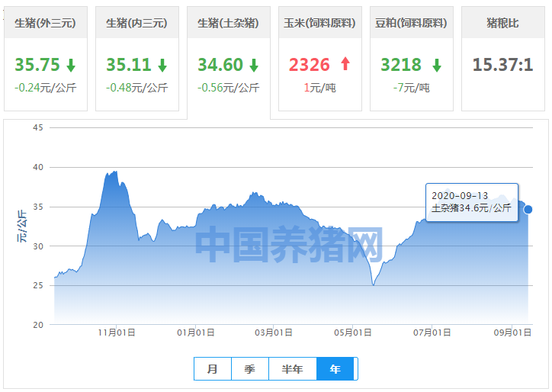Screen dimensions: 552x392
Task: Click the green down arrow beside 35.75
Action: [71, 66]
